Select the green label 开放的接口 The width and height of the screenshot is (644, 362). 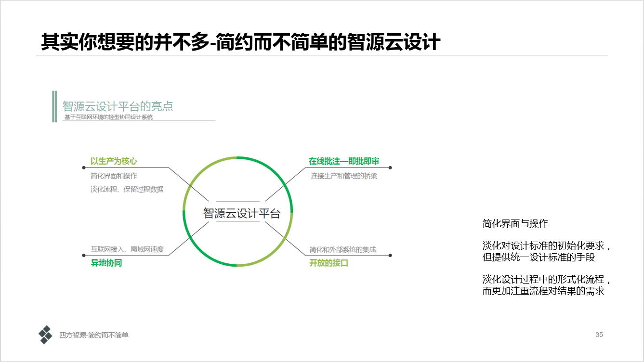point(329,263)
